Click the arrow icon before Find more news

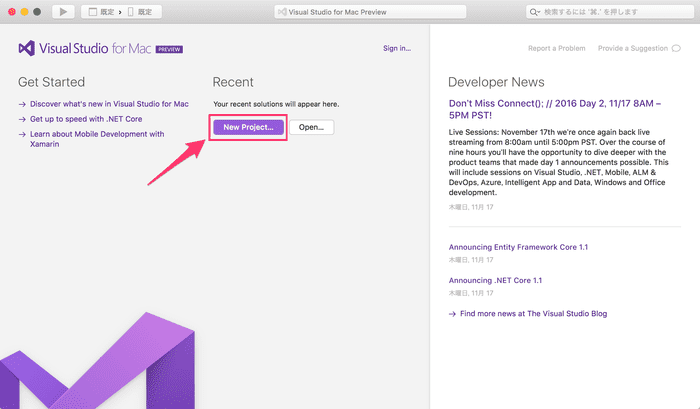coord(453,313)
